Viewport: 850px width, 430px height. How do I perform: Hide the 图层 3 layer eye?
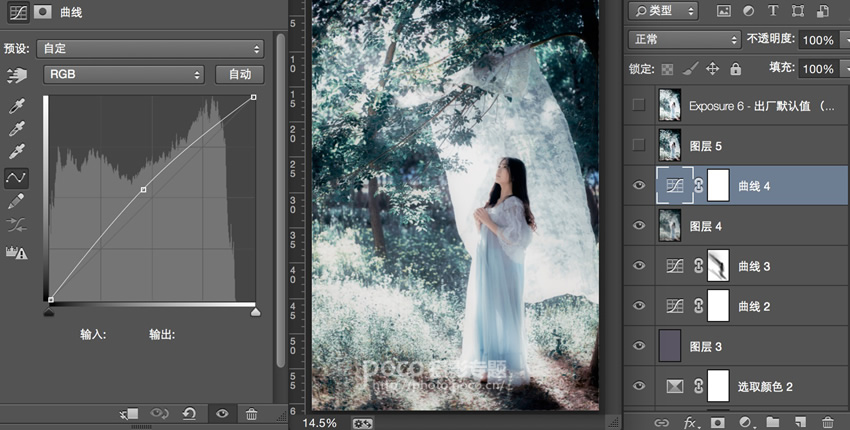(x=639, y=345)
